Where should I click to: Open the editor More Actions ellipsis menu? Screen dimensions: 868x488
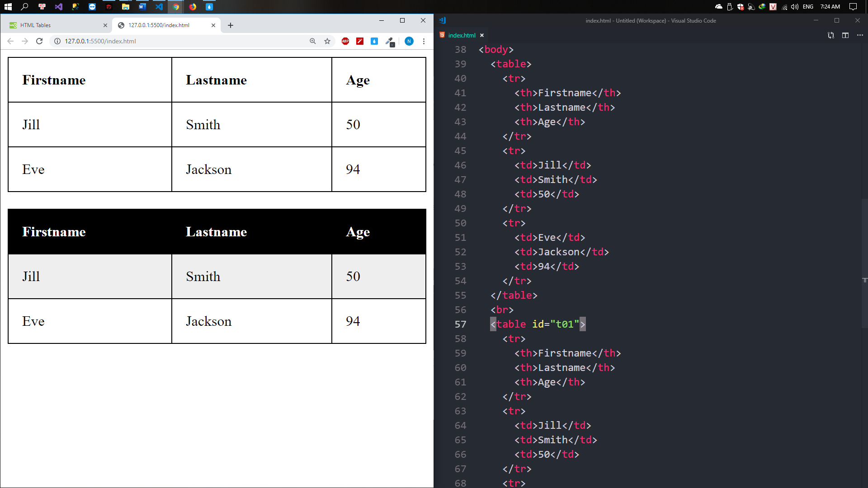click(x=860, y=35)
